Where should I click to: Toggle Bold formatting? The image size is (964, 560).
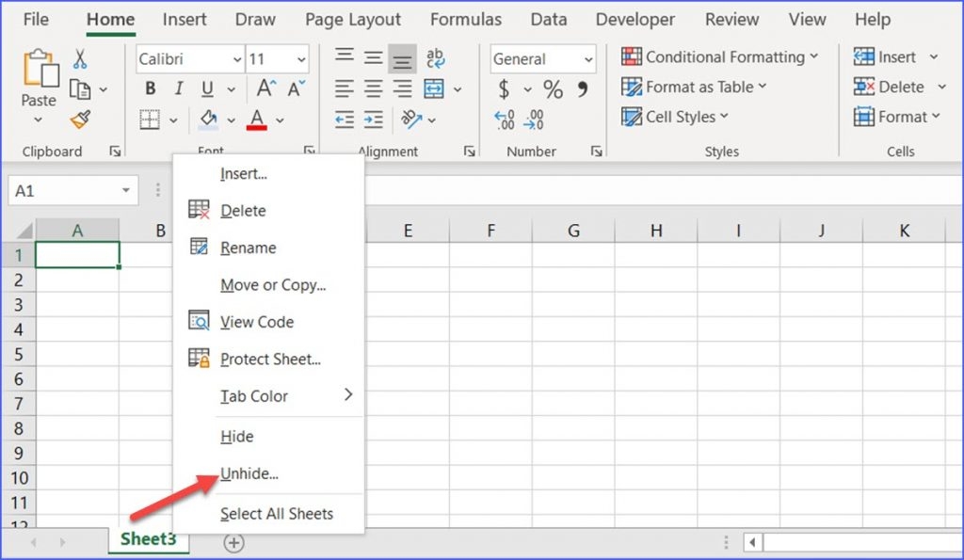(x=150, y=89)
